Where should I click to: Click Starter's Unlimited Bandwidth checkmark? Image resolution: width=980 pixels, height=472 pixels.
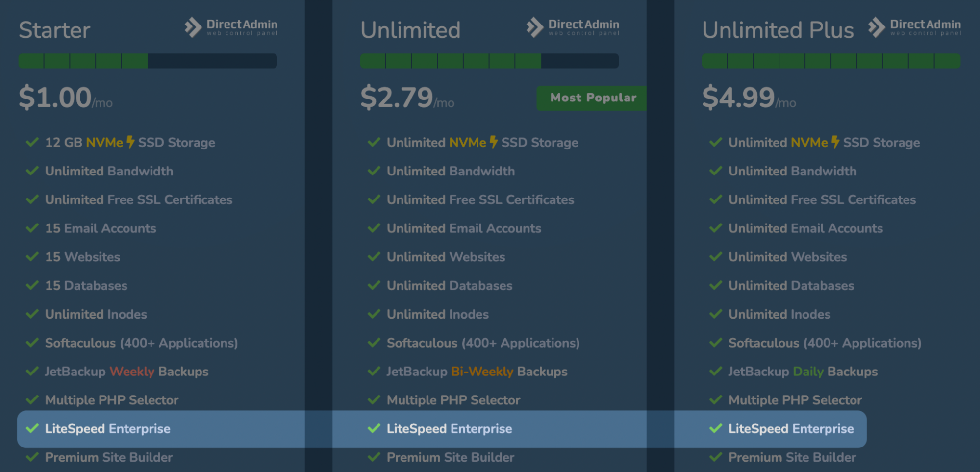coord(32,171)
